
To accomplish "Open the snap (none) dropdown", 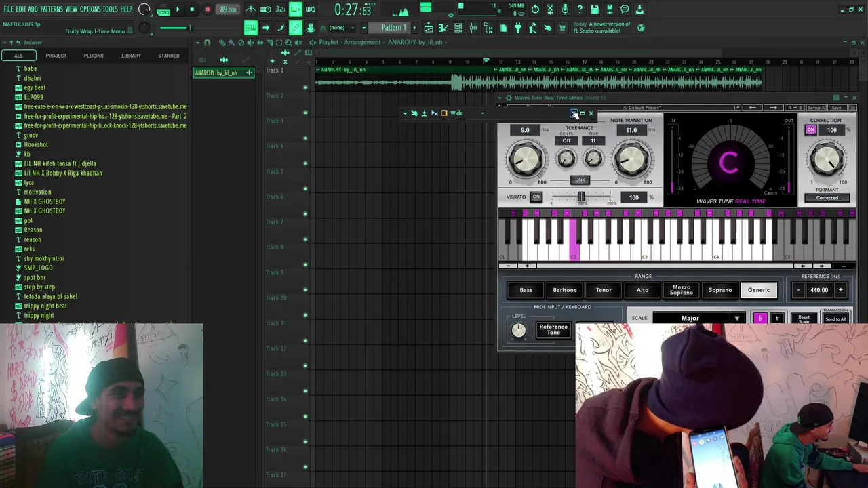I will tap(341, 28).
